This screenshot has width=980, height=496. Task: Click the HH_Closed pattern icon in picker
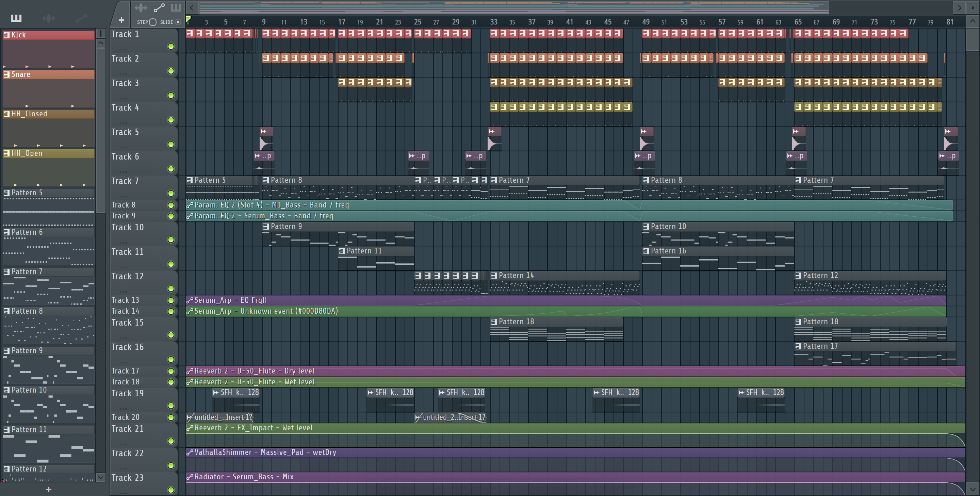point(6,114)
